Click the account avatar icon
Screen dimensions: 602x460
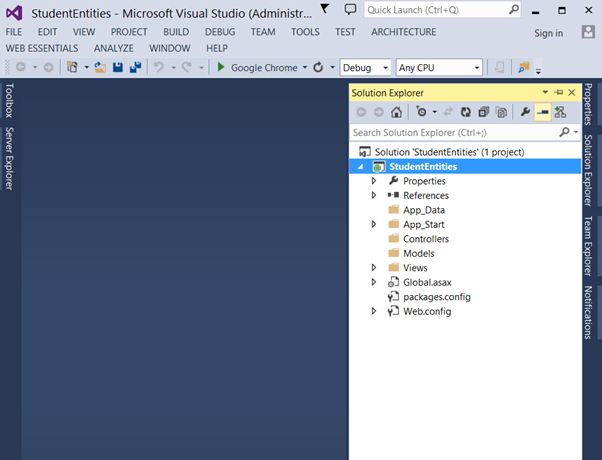coord(588,32)
